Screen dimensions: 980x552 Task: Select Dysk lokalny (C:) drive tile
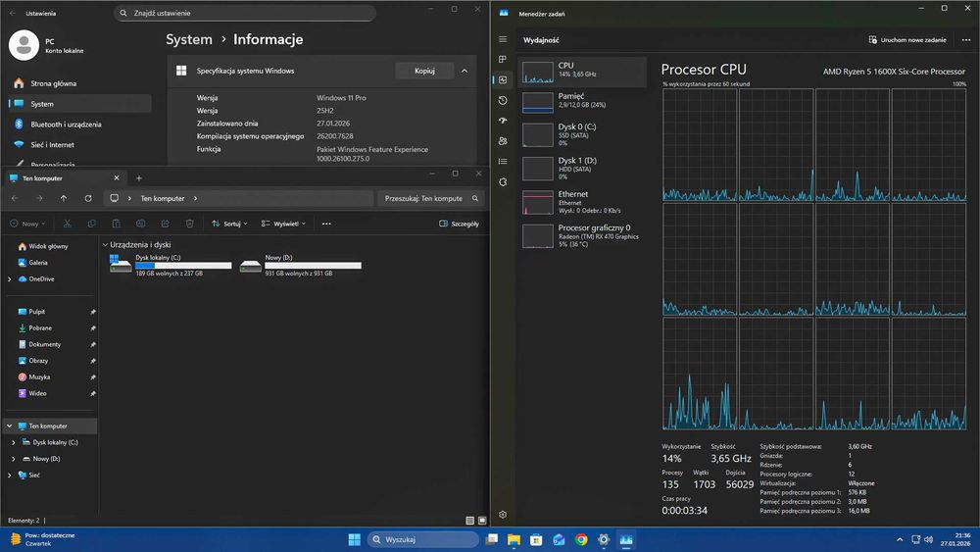coord(170,266)
